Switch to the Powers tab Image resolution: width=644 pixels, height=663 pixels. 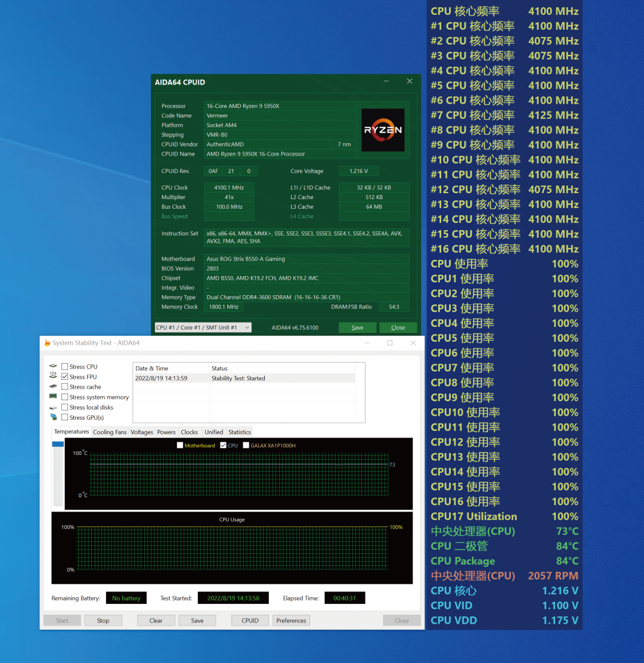(x=166, y=432)
